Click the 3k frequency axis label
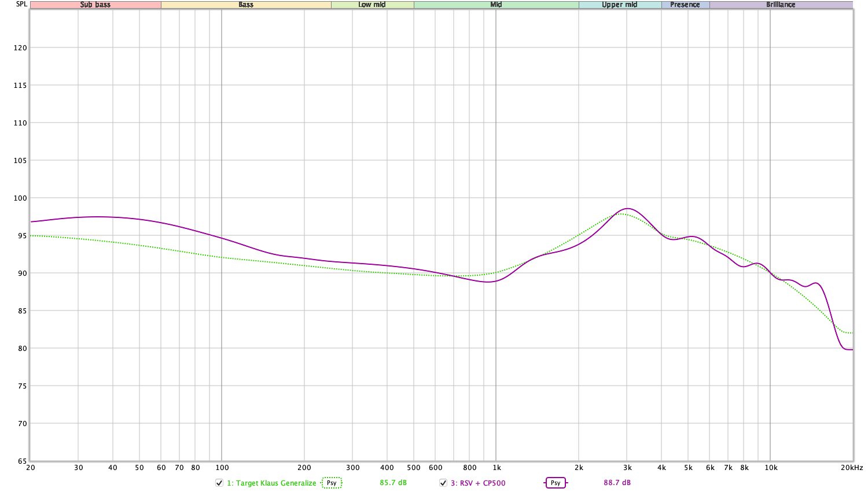This screenshot has height=492, width=868. [627, 468]
